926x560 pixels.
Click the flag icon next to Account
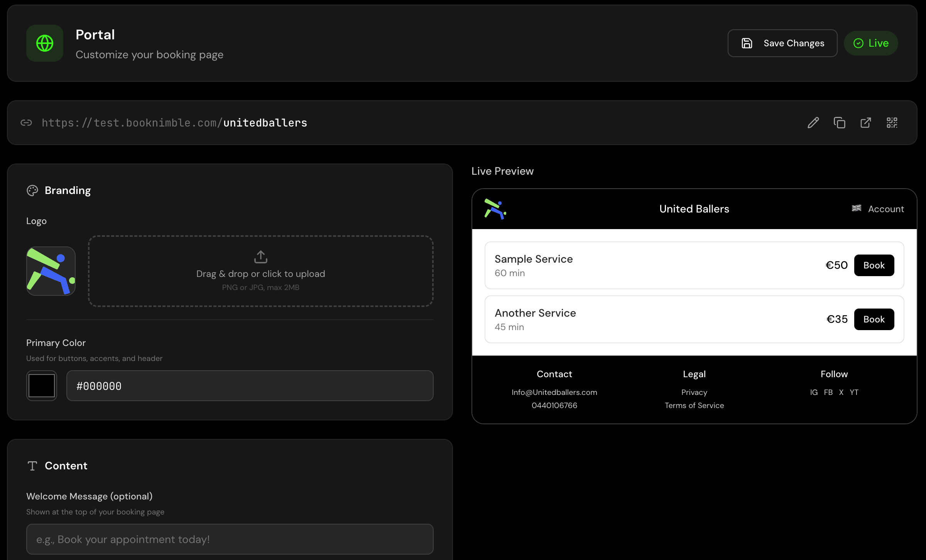pyautogui.click(x=857, y=208)
